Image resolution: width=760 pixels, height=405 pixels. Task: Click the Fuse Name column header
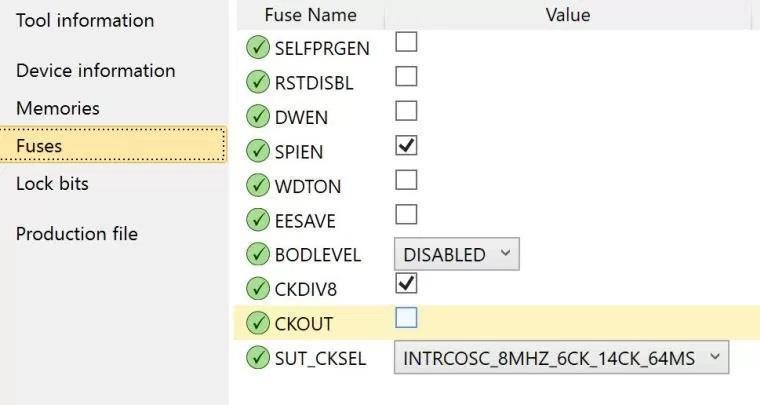(x=311, y=15)
